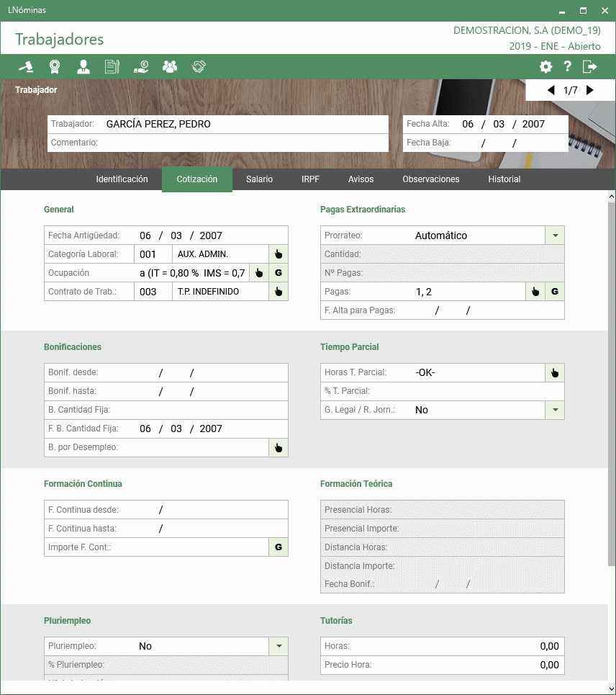Screen dimensions: 616x695
Task: Click the gavel icon in the toolbar
Action: (26, 67)
